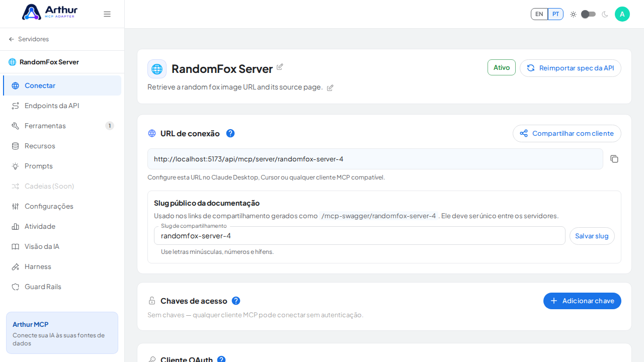Edit the RandomFox Server name
The image size is (644, 362).
coord(280,67)
